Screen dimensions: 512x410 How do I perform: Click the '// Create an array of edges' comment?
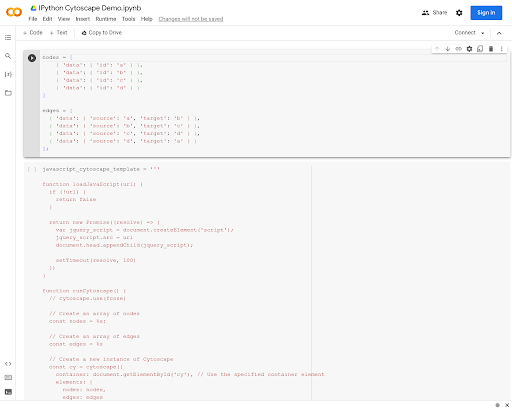click(x=94, y=337)
